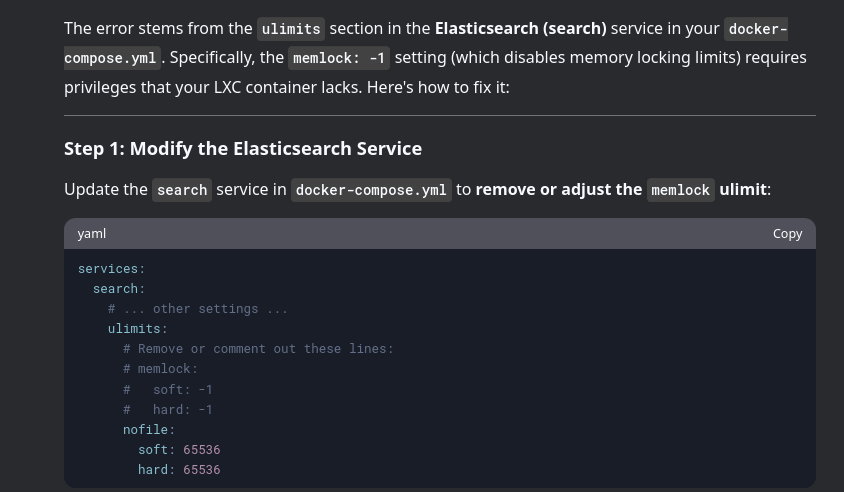This screenshot has width=844, height=492.
Task: Click the 'hard: 65536' line
Action: [179, 469]
